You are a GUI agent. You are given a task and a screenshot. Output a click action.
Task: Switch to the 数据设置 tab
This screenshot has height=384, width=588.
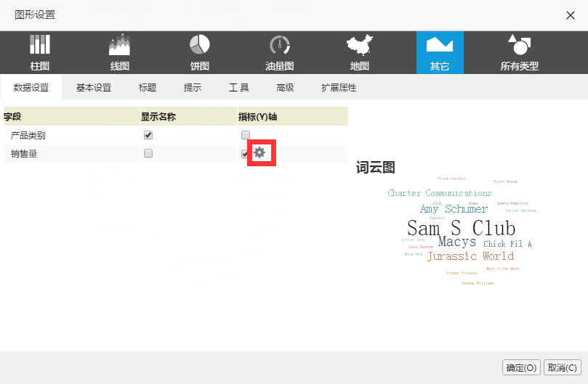[31, 87]
